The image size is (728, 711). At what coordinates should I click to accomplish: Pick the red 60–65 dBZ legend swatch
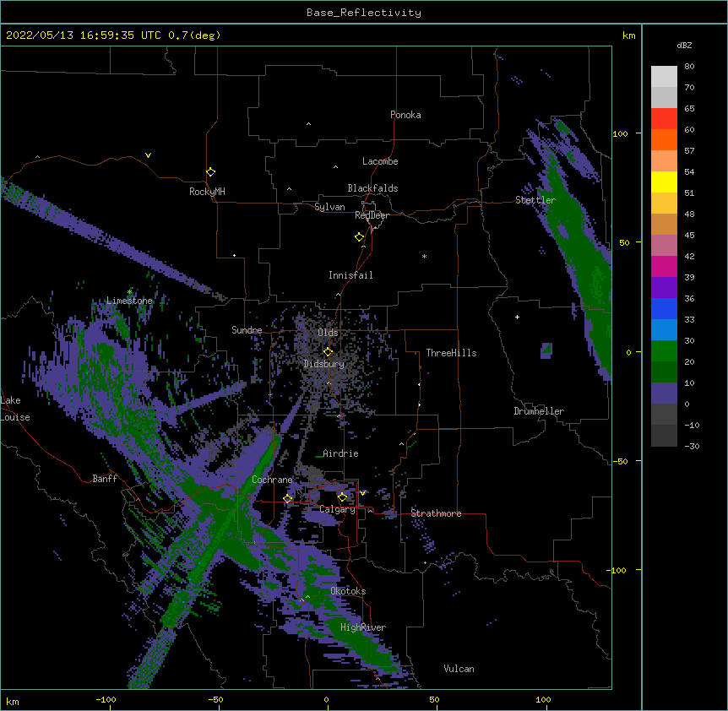coord(664,119)
